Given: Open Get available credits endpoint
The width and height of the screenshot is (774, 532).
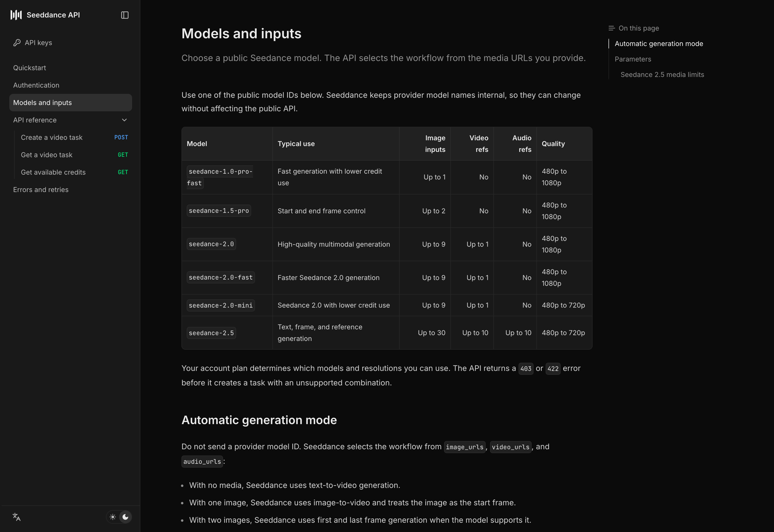Looking at the screenshot, I should 53,172.
